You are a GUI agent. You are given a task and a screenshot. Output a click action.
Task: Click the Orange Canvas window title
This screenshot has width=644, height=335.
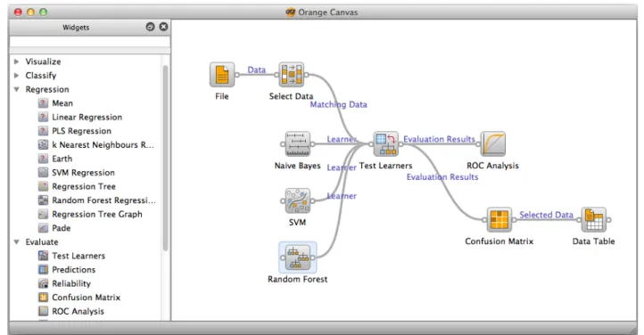click(x=327, y=12)
